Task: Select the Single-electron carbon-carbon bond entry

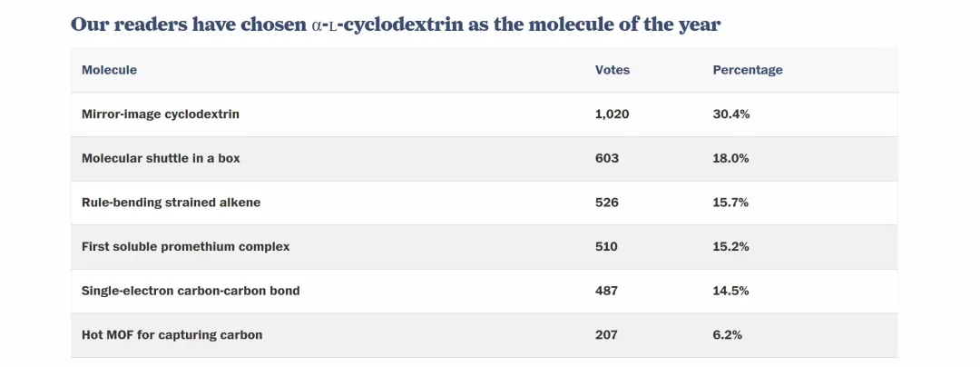Action: click(191, 291)
